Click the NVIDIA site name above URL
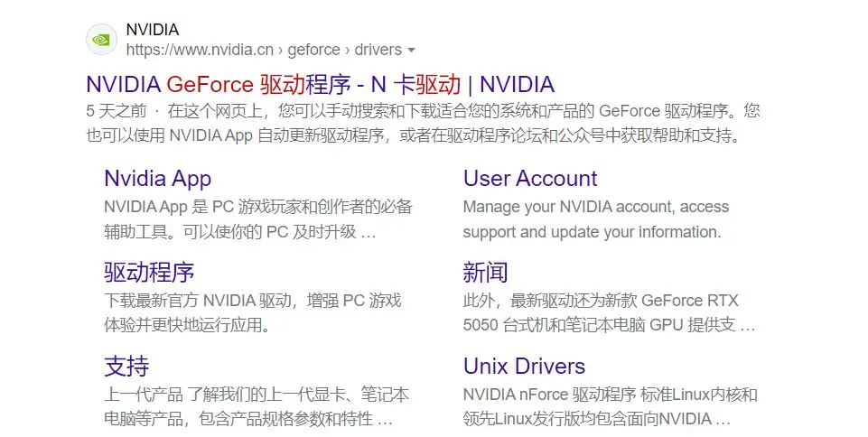Image resolution: width=868 pixels, height=437 pixels. point(153,30)
